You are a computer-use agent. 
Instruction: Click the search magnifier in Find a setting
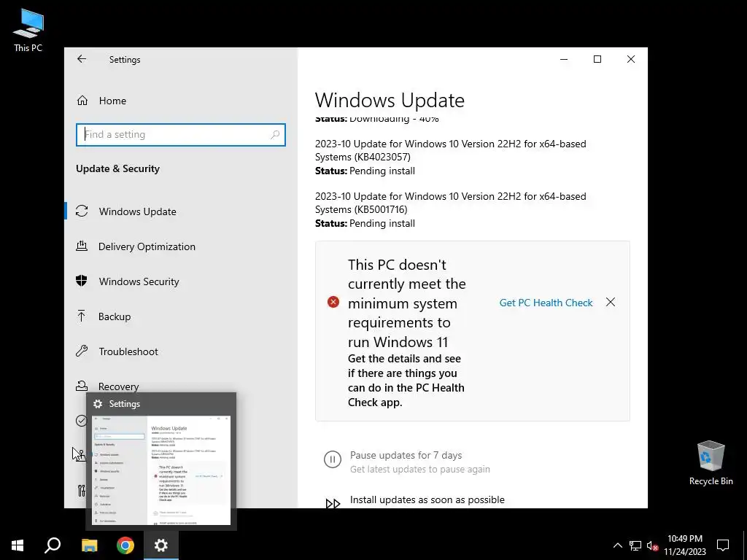(x=275, y=135)
